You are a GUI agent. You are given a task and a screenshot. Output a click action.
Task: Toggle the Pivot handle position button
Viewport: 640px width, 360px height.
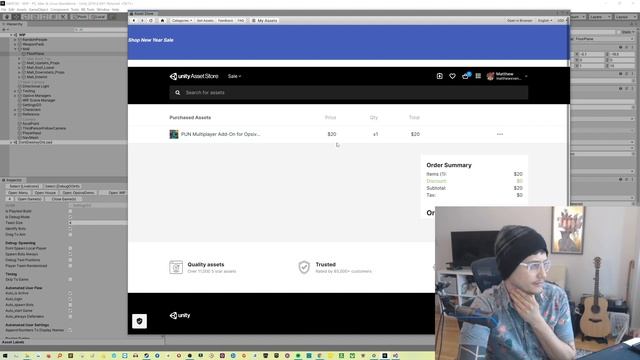(x=80, y=17)
